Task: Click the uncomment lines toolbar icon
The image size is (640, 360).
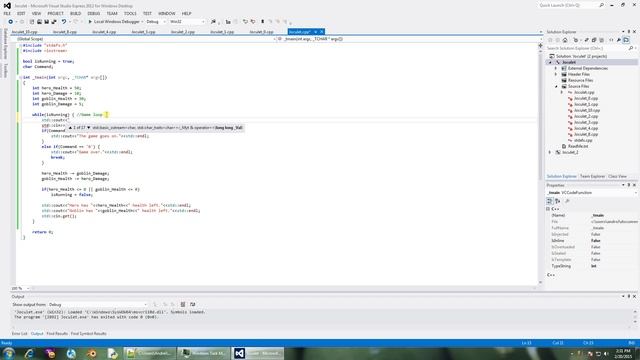Action: pyautogui.click(x=253, y=22)
